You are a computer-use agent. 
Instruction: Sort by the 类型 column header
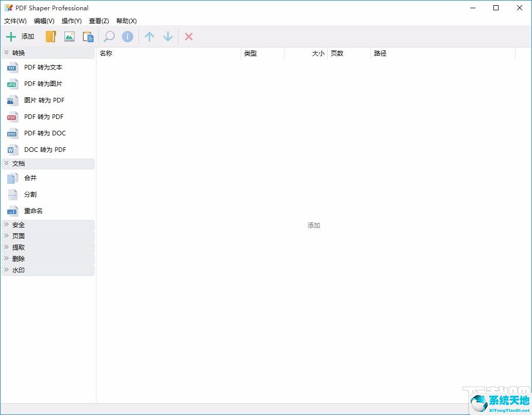(262, 54)
